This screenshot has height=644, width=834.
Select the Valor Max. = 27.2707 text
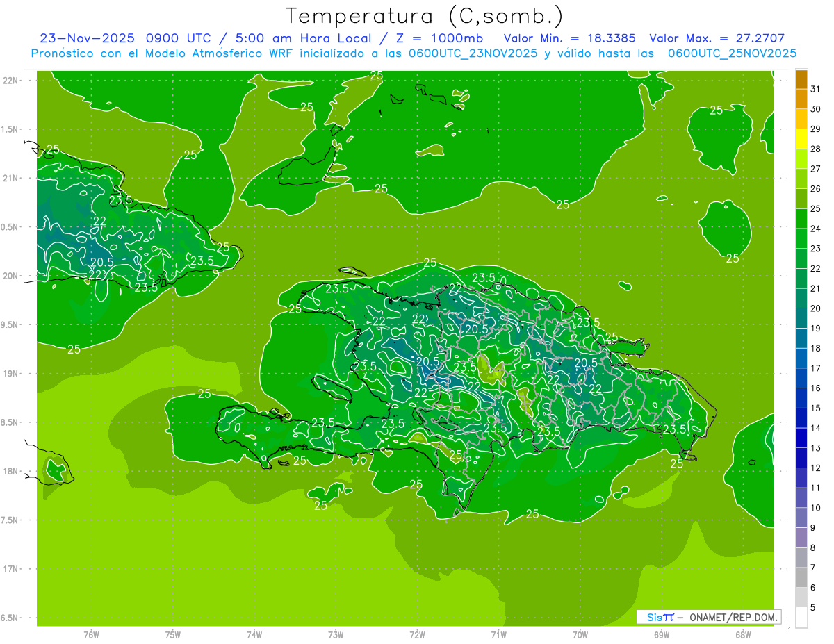717,38
